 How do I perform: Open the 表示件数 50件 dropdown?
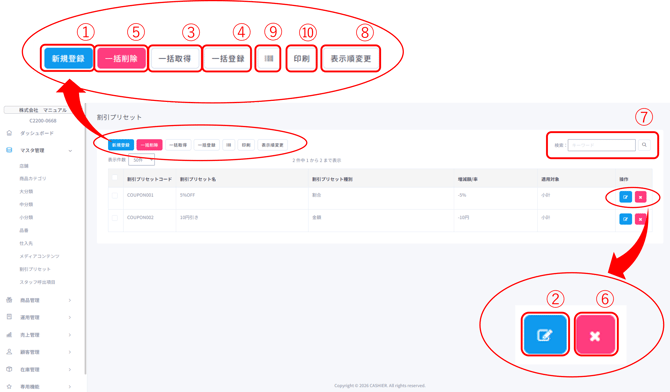point(141,160)
